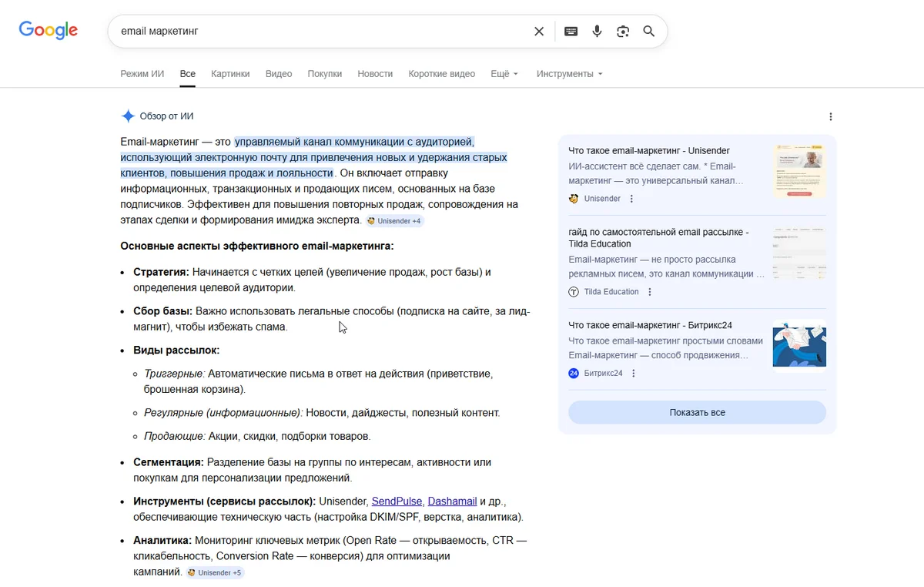Screen dimensions: 924x587
Task: Open more options for Битрикс24 source
Action: (634, 374)
